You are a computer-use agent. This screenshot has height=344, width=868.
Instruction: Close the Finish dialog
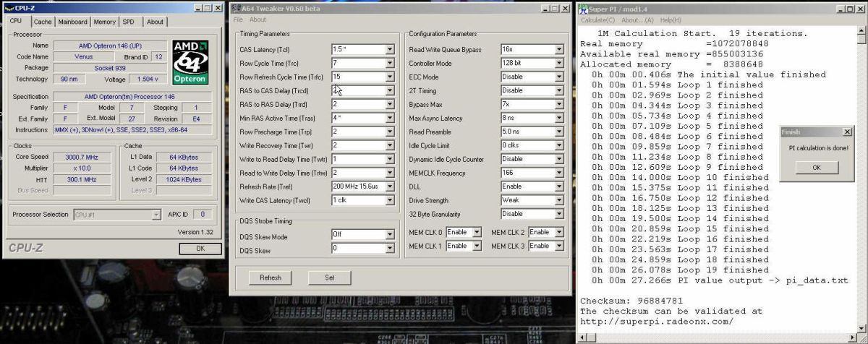[x=847, y=132]
